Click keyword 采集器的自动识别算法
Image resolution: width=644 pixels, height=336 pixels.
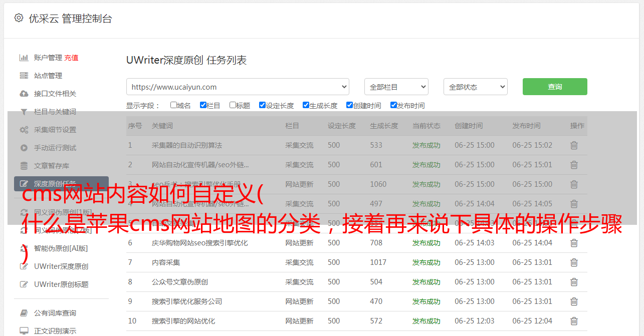[187, 145]
